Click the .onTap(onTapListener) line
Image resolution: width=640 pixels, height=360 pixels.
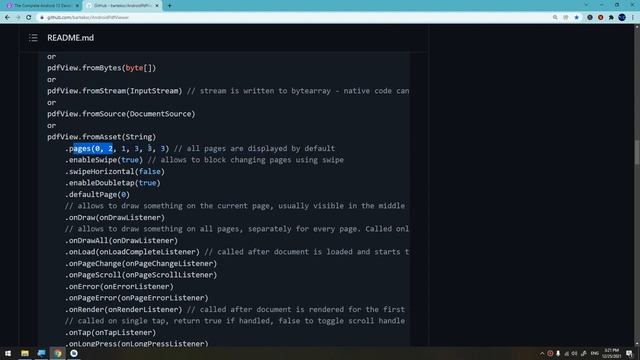point(111,333)
